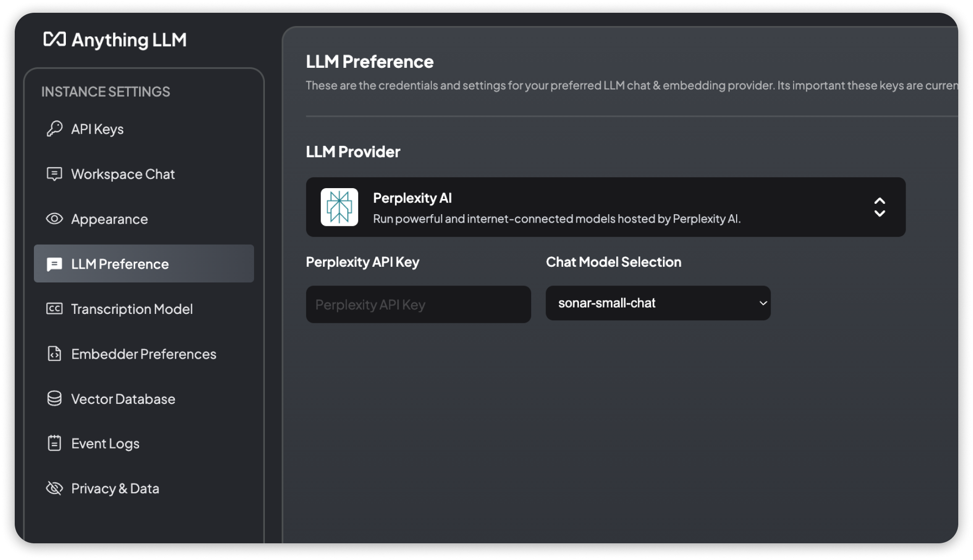Click the CC icon beside Transcription Model
The height and width of the screenshot is (560, 973).
point(55,308)
